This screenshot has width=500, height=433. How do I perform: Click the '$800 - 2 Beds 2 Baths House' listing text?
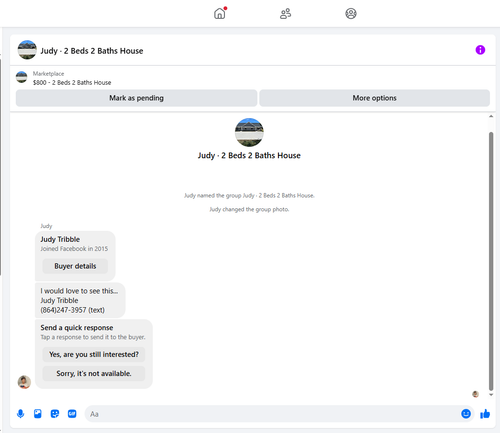tap(72, 82)
